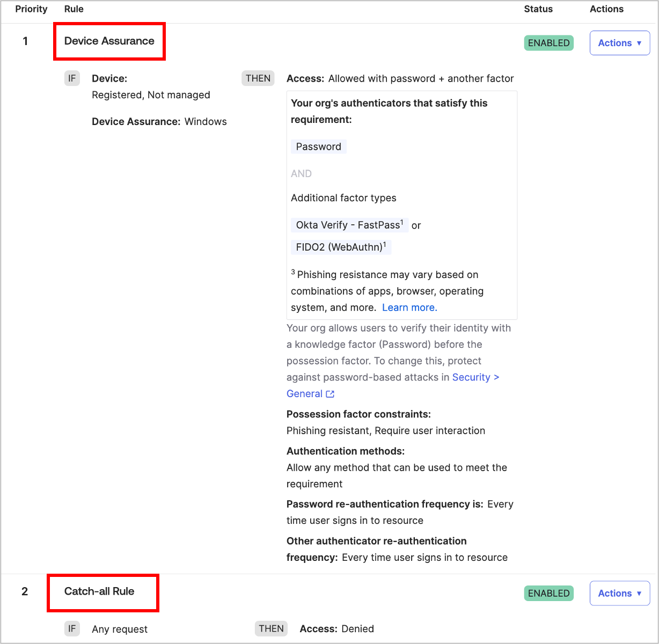The width and height of the screenshot is (659, 644).
Task: Click the Rule column header
Action: (74, 9)
